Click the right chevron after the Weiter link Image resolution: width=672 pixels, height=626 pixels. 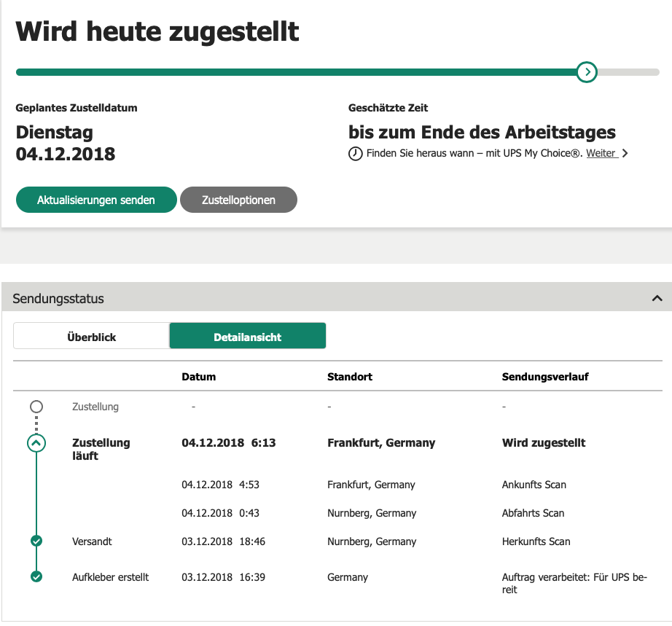pyautogui.click(x=625, y=154)
